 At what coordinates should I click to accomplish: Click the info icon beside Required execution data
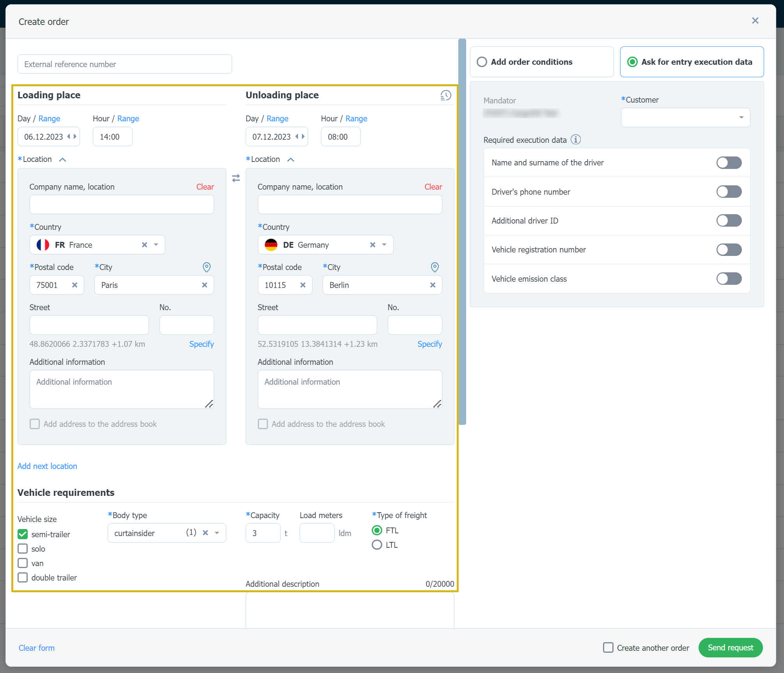[x=576, y=140]
